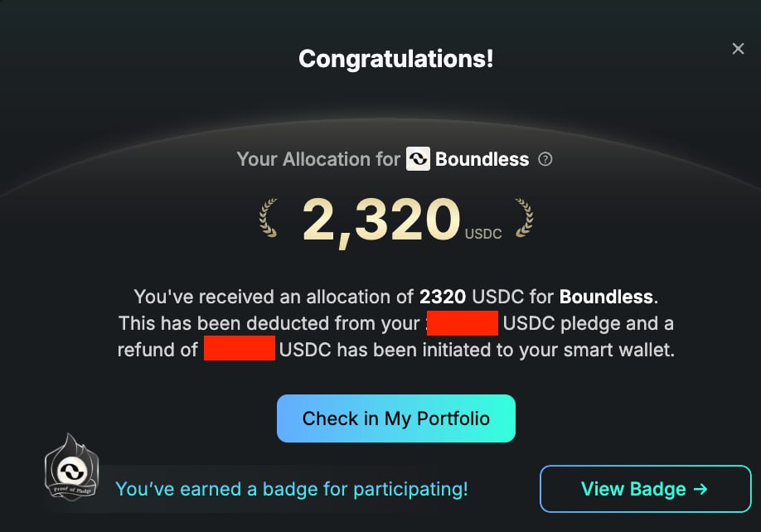This screenshot has width=761, height=532.
Task: Open the help question mark next to Boundless
Action: (x=545, y=159)
